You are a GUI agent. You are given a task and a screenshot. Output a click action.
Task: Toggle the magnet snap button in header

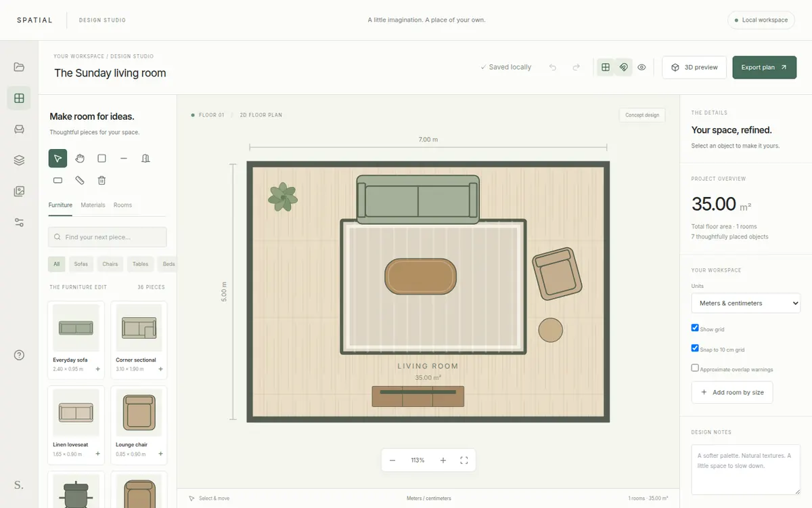pyautogui.click(x=624, y=67)
